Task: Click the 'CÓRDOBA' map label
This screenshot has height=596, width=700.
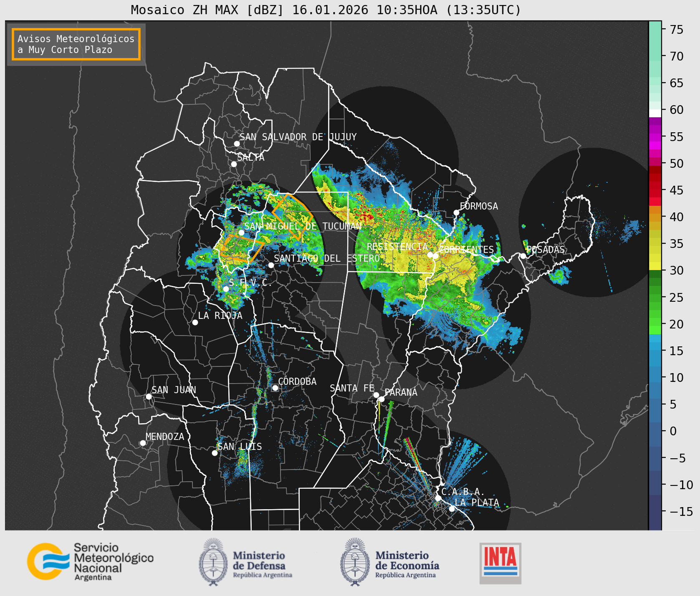Action: [x=297, y=381]
